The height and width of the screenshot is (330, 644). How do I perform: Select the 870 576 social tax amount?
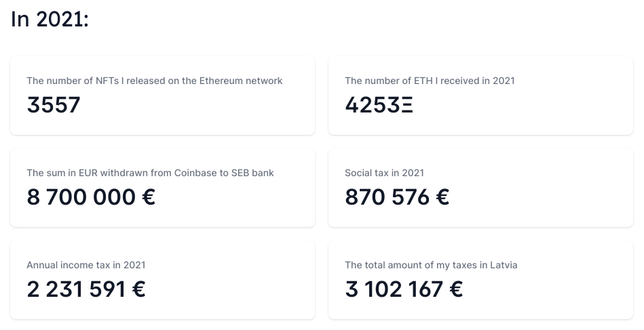(x=387, y=197)
